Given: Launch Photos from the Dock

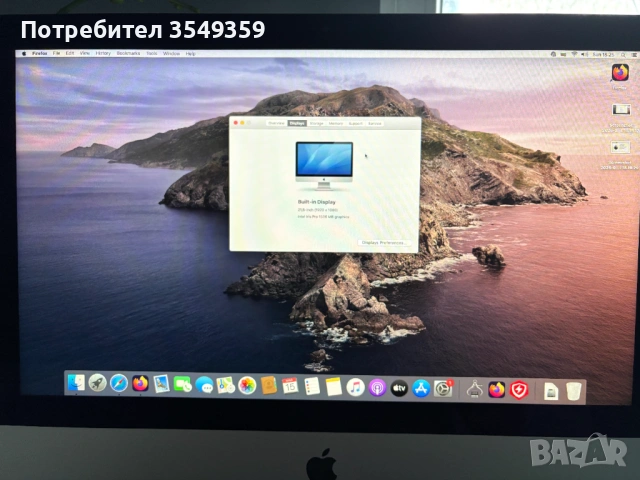Looking at the screenshot, I should pos(247,385).
